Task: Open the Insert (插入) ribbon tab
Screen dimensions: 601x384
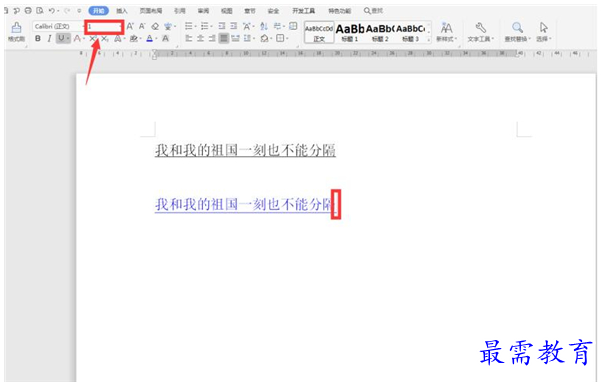Action: pos(122,11)
